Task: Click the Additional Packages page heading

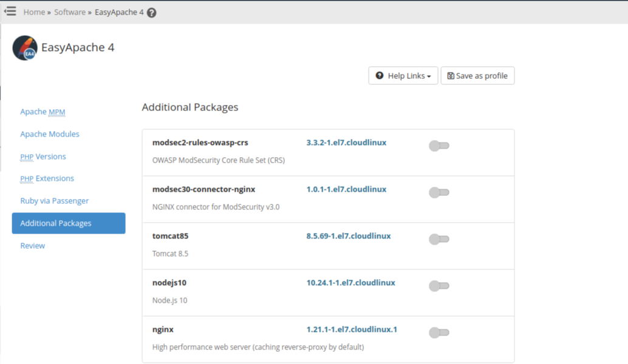Action: 190,107
